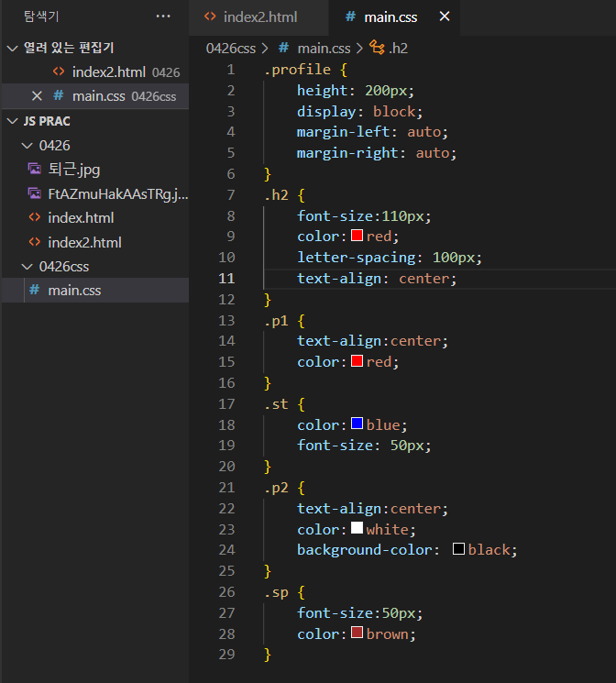Click line number 11 in gutter
This screenshot has width=616, height=683.
pos(226,279)
